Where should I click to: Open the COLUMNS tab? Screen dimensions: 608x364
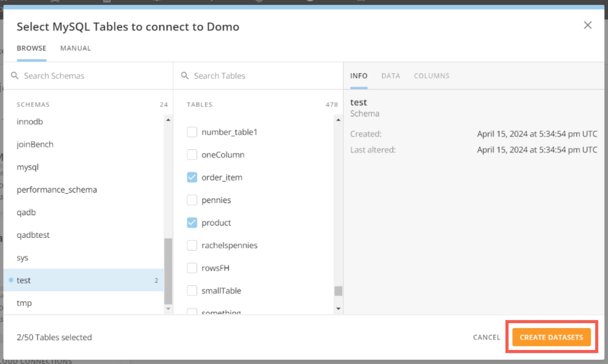point(432,76)
